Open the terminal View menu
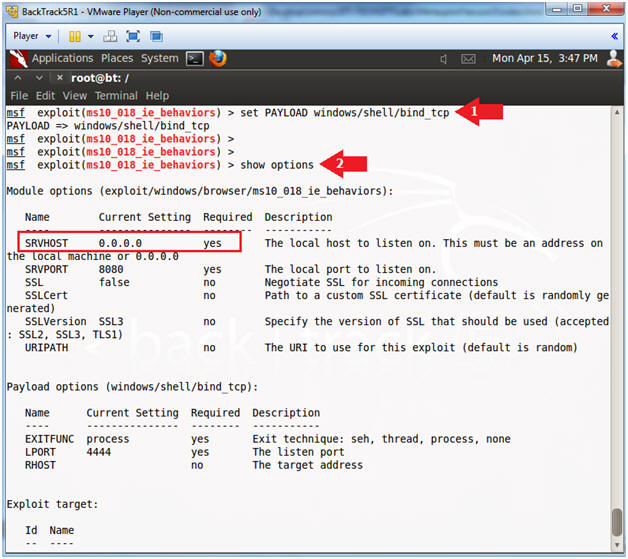628x559 pixels. tap(74, 96)
